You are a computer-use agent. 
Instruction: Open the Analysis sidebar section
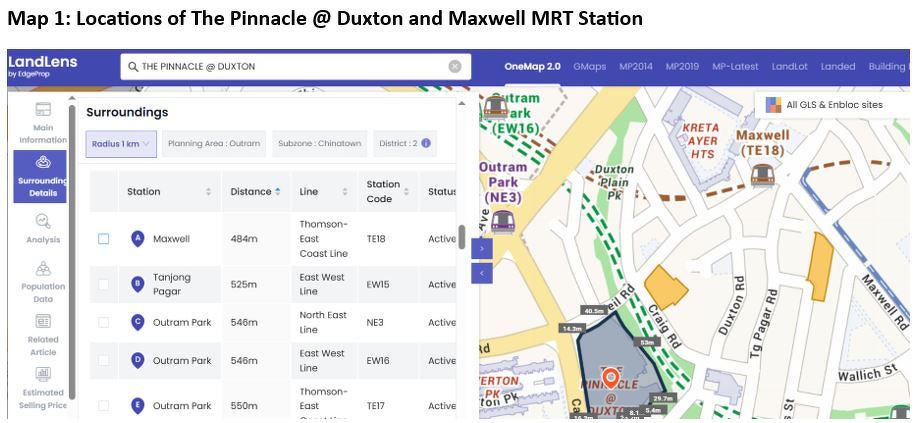click(x=43, y=229)
